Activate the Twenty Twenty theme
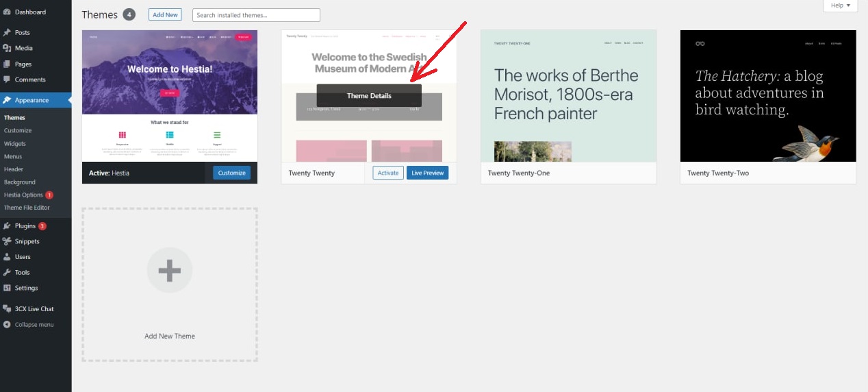 (388, 173)
